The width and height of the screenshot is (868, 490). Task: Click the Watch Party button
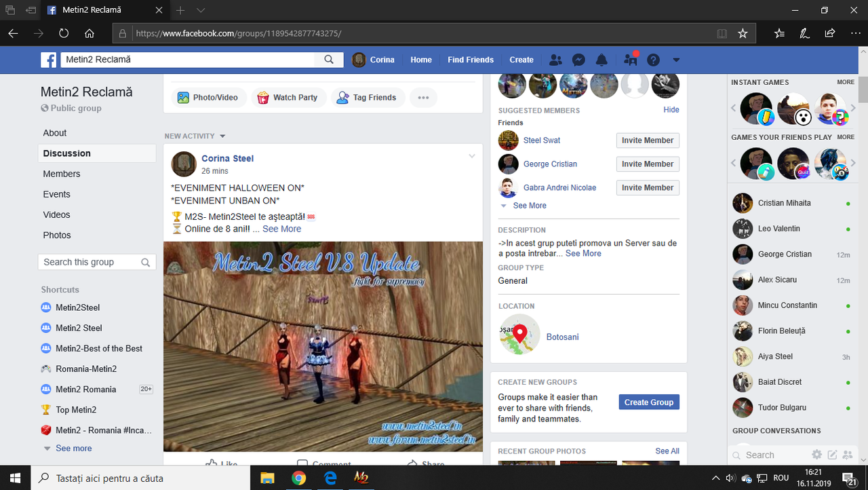[288, 98]
